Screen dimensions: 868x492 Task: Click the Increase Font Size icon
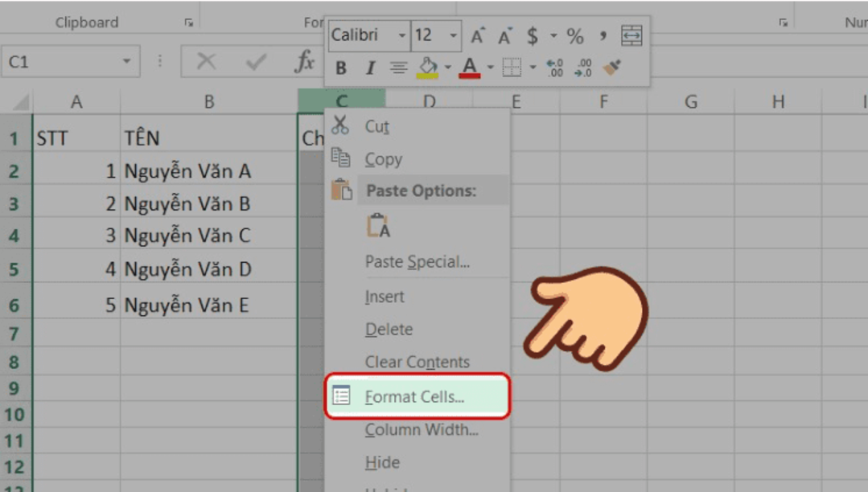pos(478,36)
